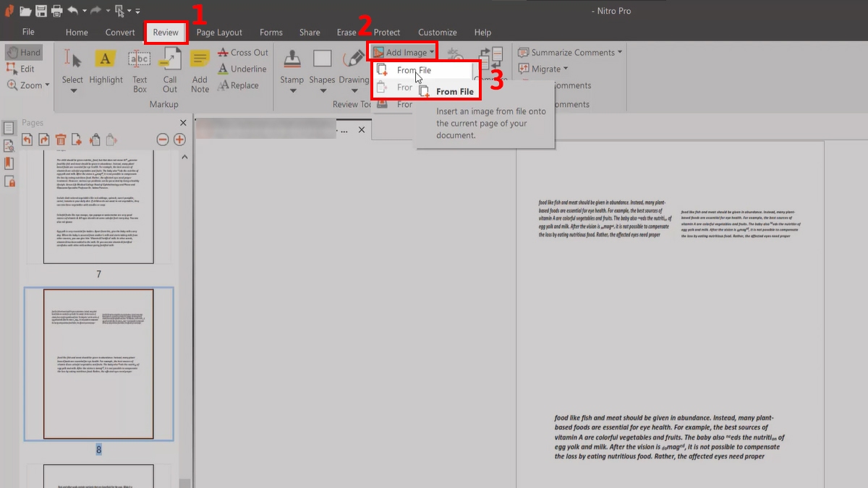Select the Replace text markup tool
The height and width of the screenshot is (488, 868).
tap(238, 85)
